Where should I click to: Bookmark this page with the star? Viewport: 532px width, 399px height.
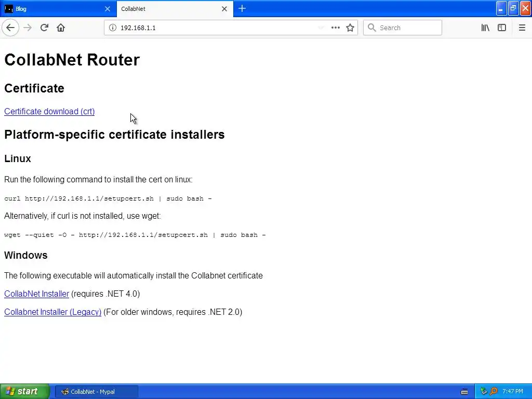pos(350,28)
